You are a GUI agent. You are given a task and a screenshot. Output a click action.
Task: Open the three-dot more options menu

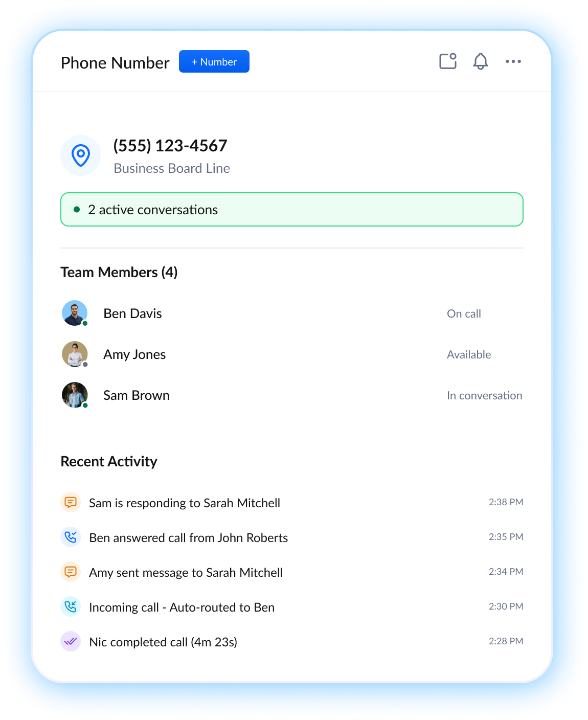[513, 61]
